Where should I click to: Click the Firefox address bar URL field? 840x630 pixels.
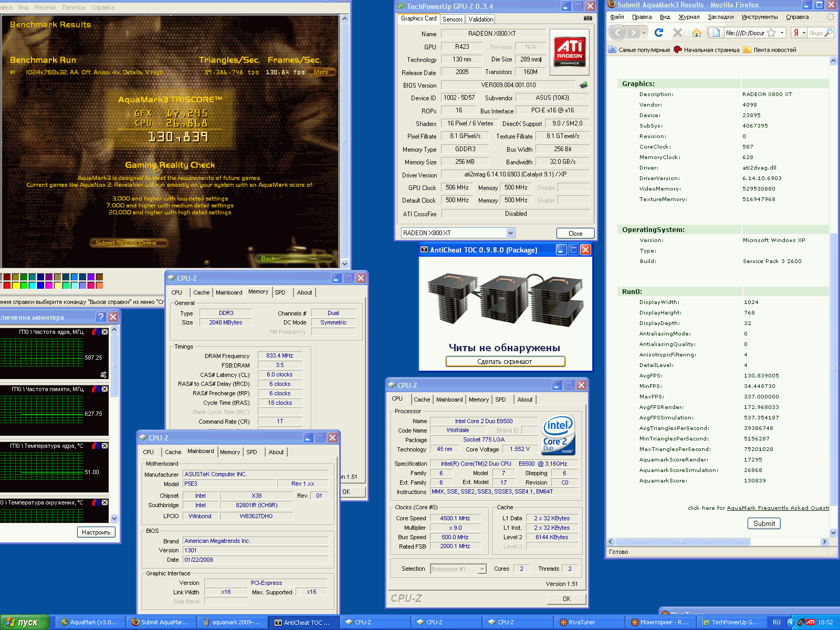(x=744, y=33)
